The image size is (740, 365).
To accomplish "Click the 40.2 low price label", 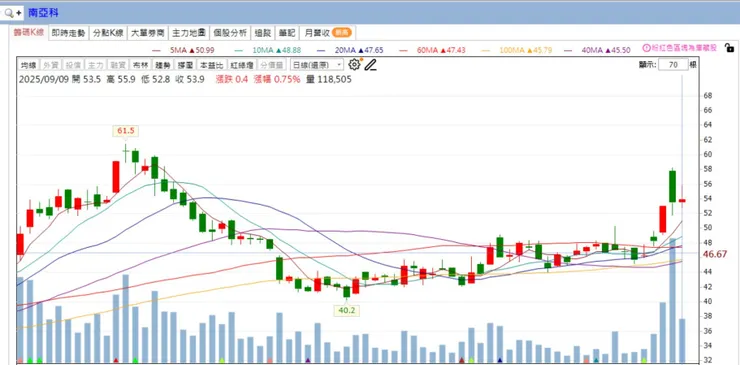I will pos(346,310).
